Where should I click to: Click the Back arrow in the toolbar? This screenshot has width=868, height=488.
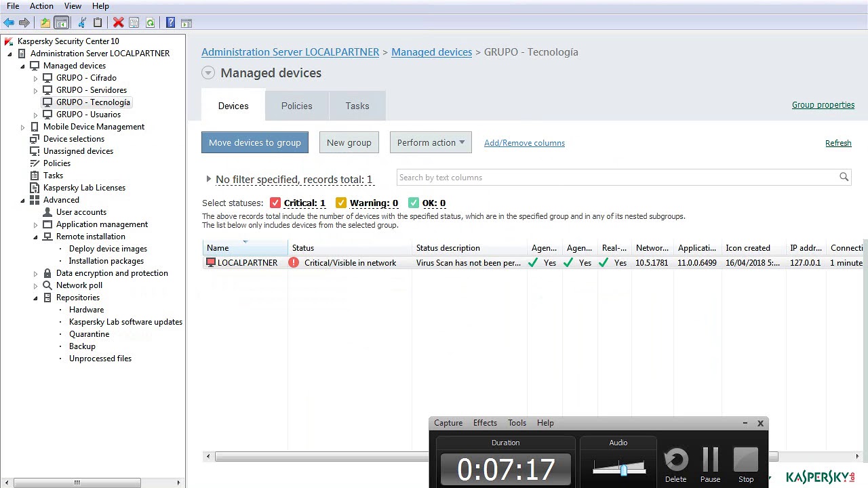[9, 23]
